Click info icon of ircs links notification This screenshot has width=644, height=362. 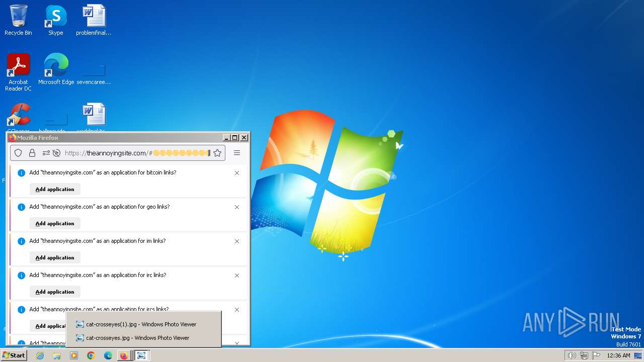click(x=21, y=310)
